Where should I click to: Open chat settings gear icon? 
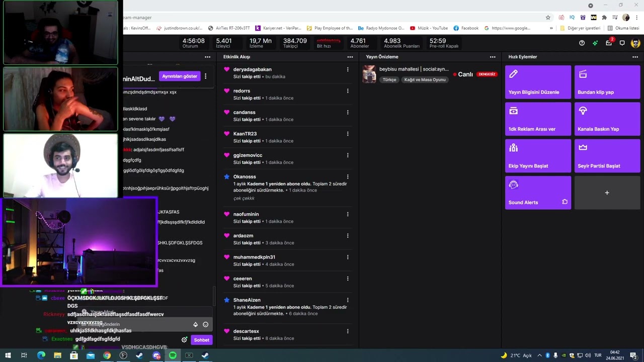(184, 340)
